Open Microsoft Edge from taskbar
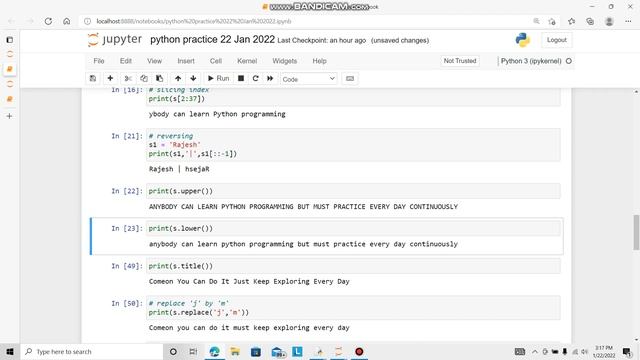The image size is (640, 360). 214,351
